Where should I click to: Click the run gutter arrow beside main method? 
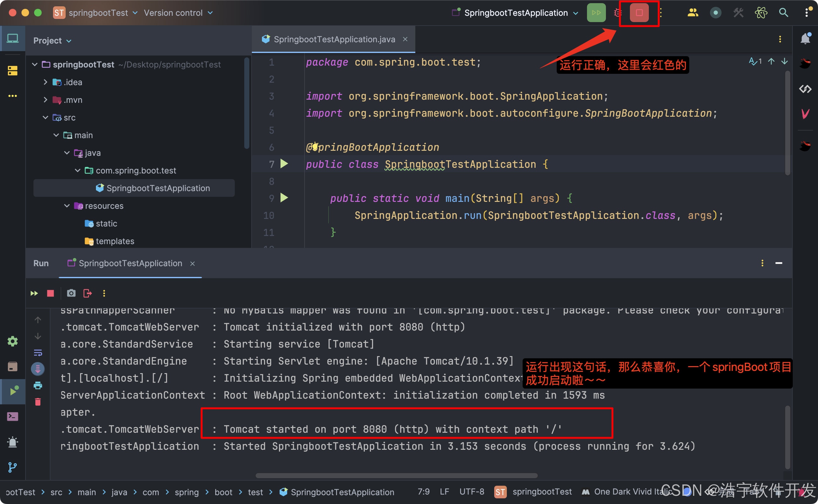click(284, 198)
